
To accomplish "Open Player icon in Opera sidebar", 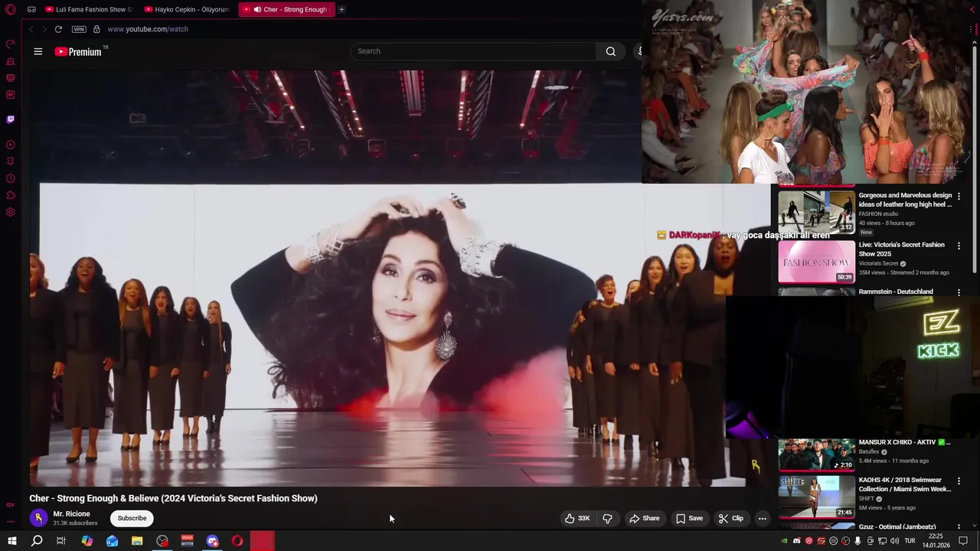I will tap(11, 145).
